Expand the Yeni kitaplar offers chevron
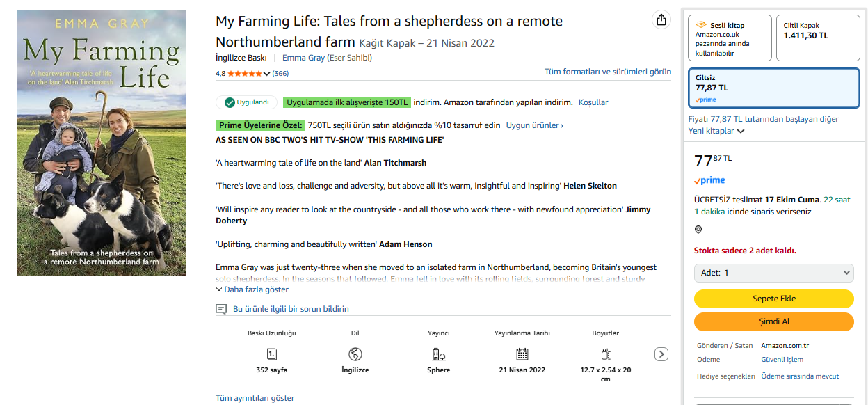Screen dimensions: 868x405 click(x=741, y=131)
